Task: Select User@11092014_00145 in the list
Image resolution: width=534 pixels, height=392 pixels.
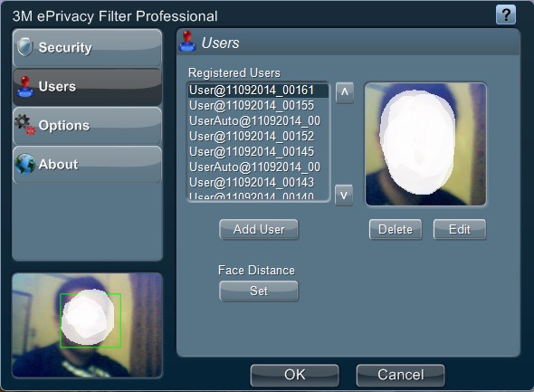Action: pos(258,151)
